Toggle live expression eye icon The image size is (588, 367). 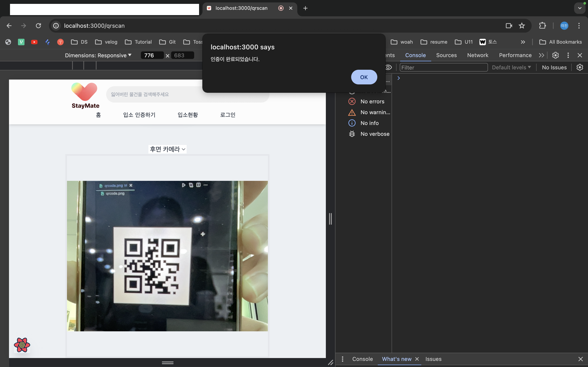(x=389, y=67)
